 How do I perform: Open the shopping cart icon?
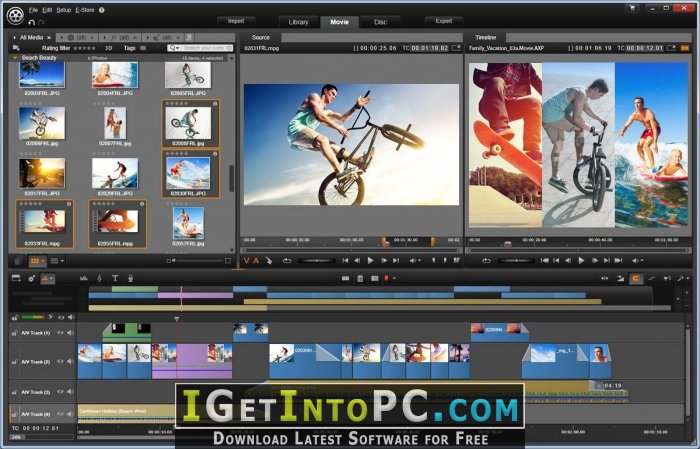click(x=633, y=8)
